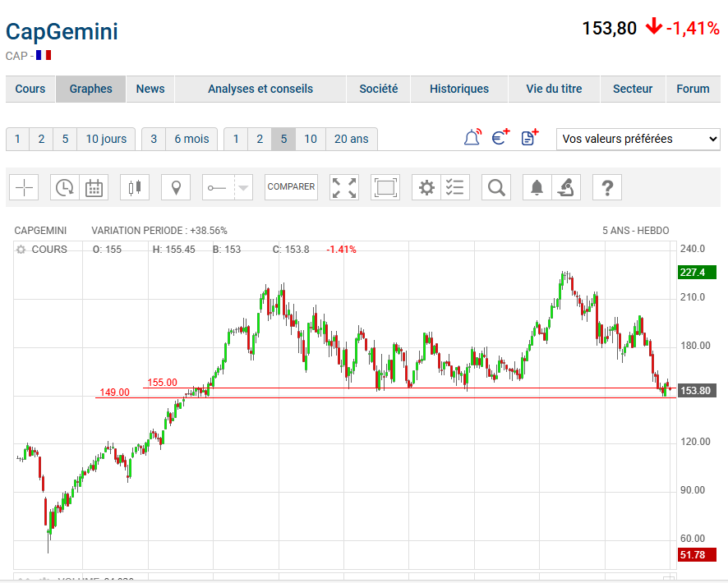The height and width of the screenshot is (583, 728).
Task: Click the solid bell icon in toolbar
Action: pos(537,188)
